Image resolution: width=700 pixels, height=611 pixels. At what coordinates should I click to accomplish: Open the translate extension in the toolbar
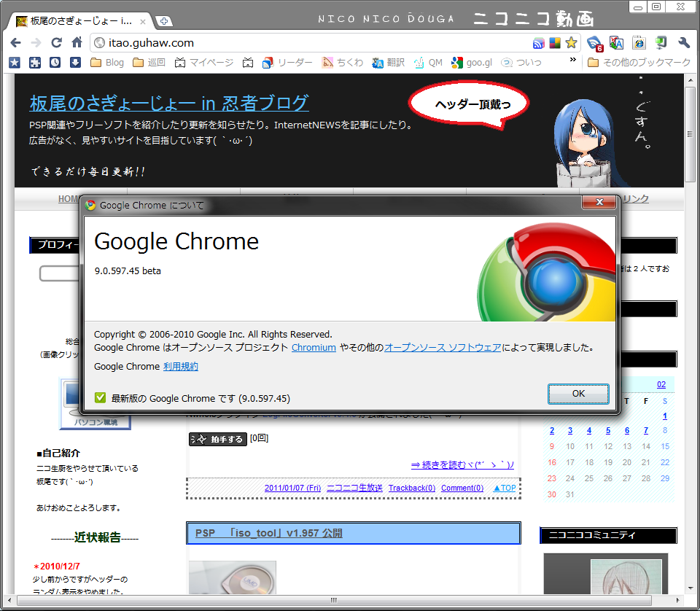617,43
